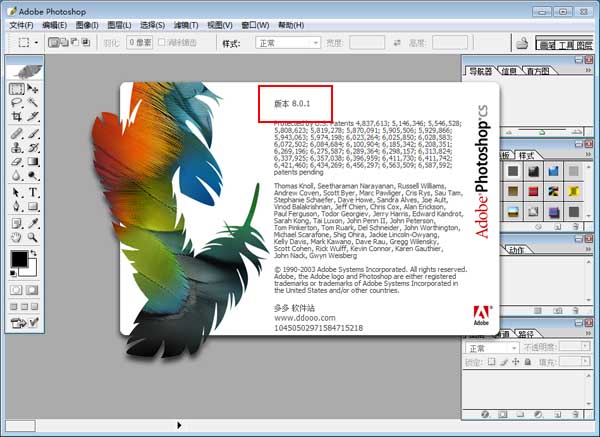
Task: Select the Dodge tool
Action: pyautogui.click(x=33, y=176)
